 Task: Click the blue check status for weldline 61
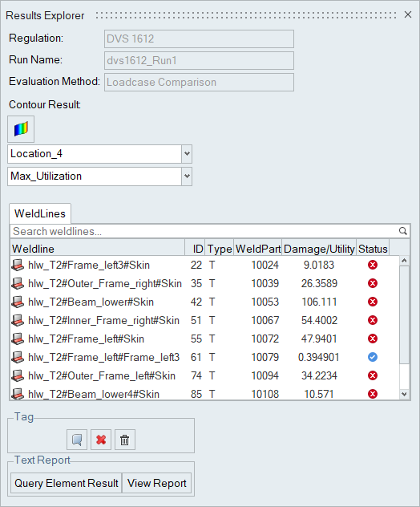(373, 357)
